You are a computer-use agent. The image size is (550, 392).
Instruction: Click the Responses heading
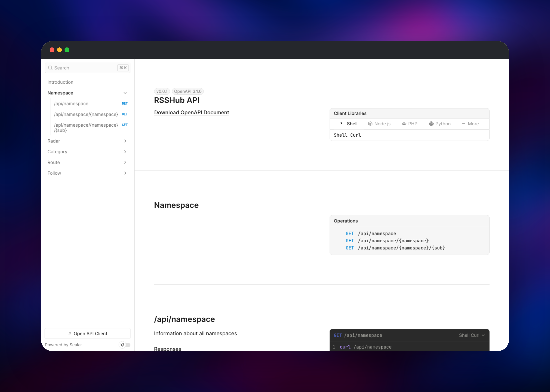point(168,349)
